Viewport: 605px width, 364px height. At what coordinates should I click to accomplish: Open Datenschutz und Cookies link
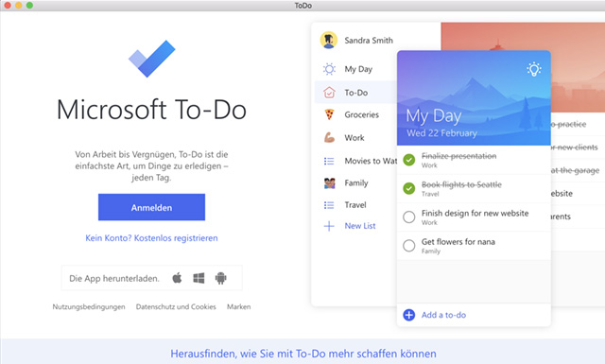pyautogui.click(x=176, y=307)
